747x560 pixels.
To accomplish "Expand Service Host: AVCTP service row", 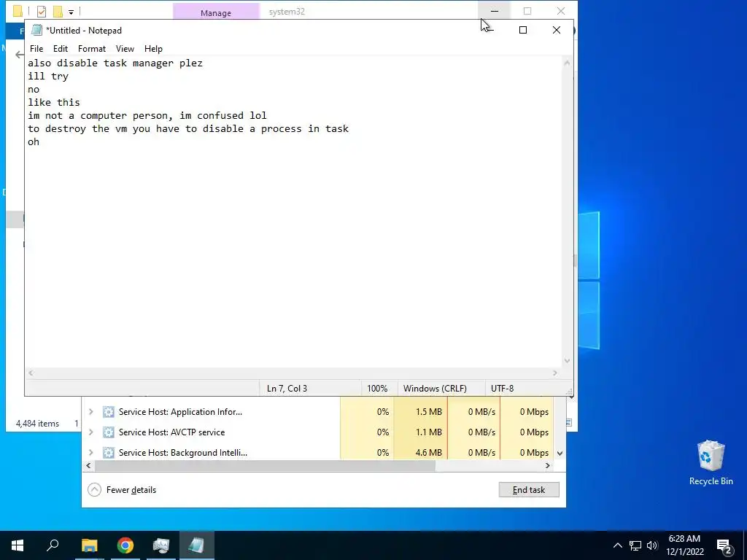I will click(x=91, y=432).
